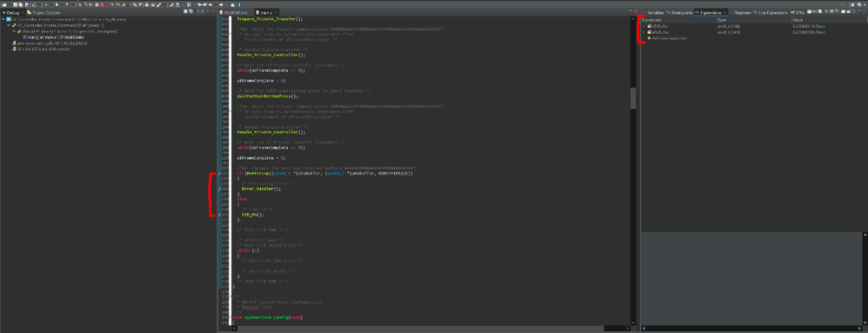Click the Step Into toolbar icon
Screen dimensions: 868x333
(x=112, y=5)
